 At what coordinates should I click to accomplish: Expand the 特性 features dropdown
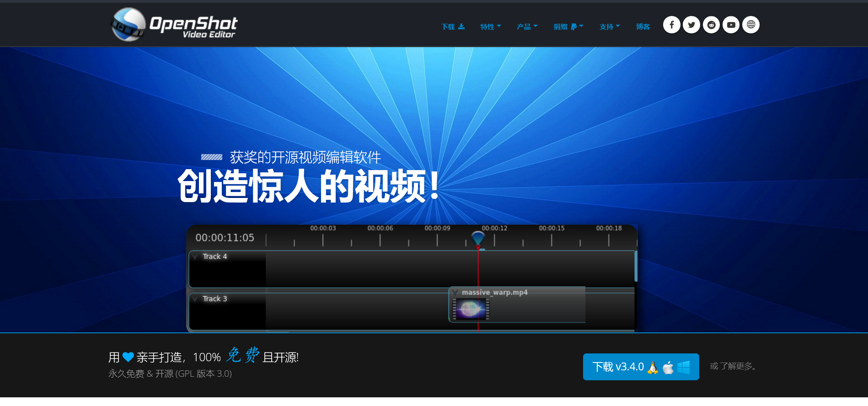coord(490,27)
